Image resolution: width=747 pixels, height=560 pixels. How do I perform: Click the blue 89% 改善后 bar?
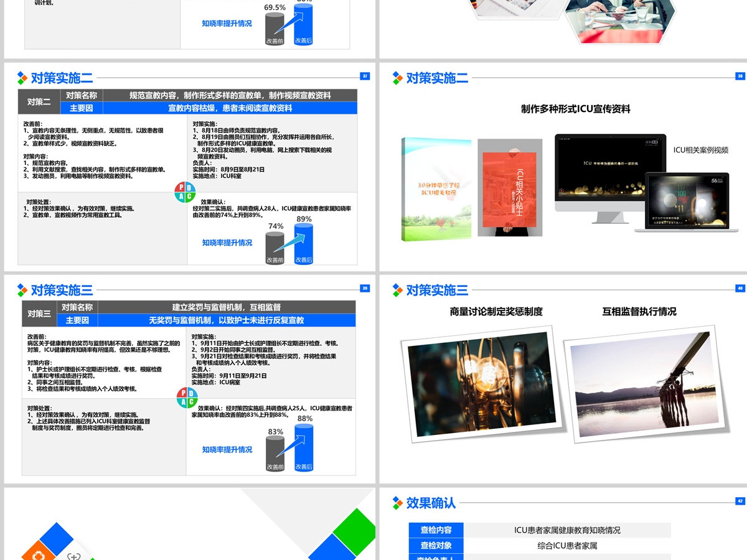[304, 244]
